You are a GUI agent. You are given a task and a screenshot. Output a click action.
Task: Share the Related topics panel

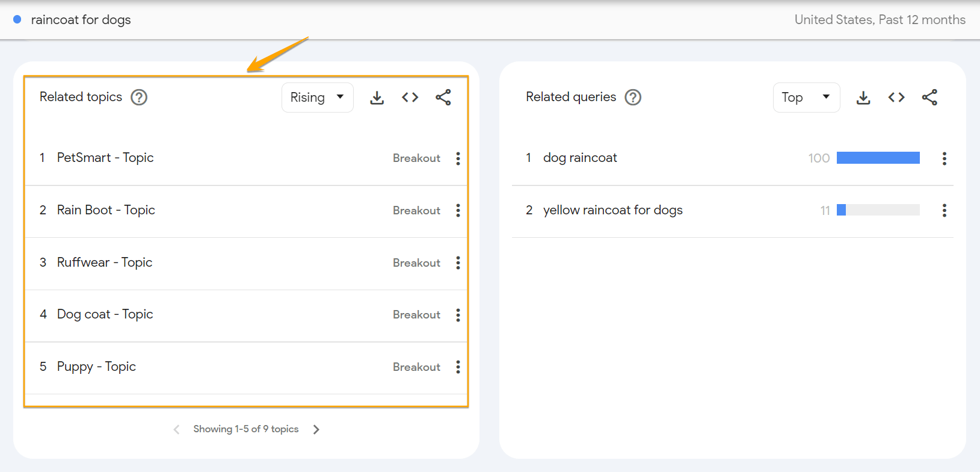443,98
